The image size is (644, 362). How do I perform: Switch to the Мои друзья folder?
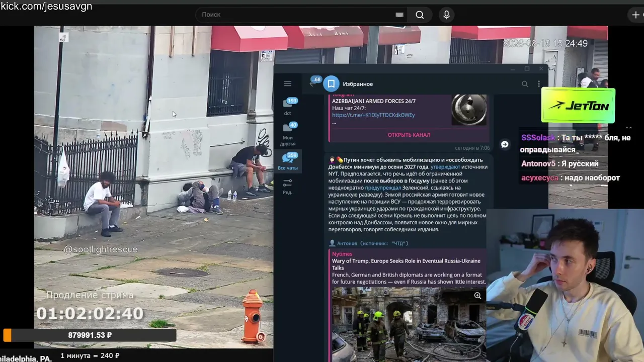[x=287, y=134]
